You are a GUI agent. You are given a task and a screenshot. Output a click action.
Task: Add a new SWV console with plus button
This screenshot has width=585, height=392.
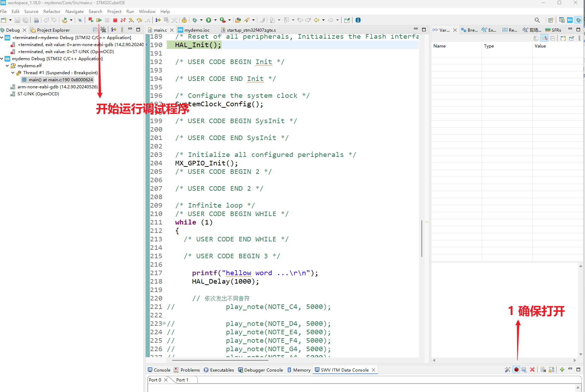pyautogui.click(x=562, y=370)
